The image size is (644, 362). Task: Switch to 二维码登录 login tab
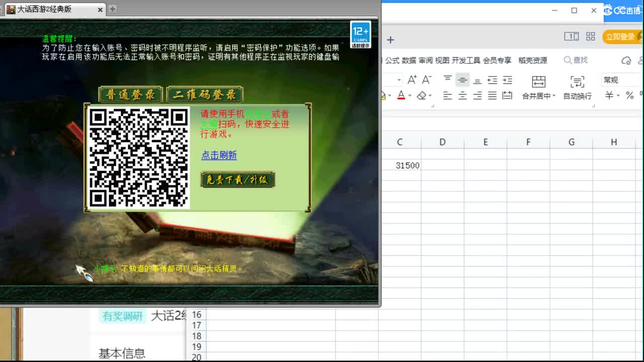(205, 95)
